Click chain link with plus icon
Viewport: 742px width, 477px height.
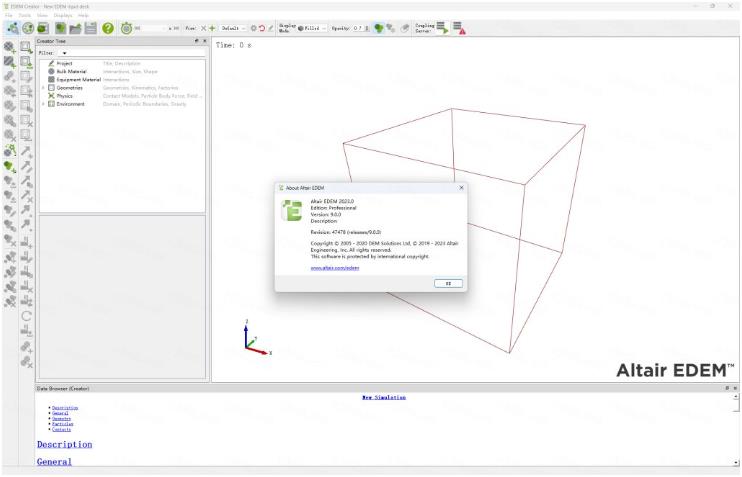point(26,348)
